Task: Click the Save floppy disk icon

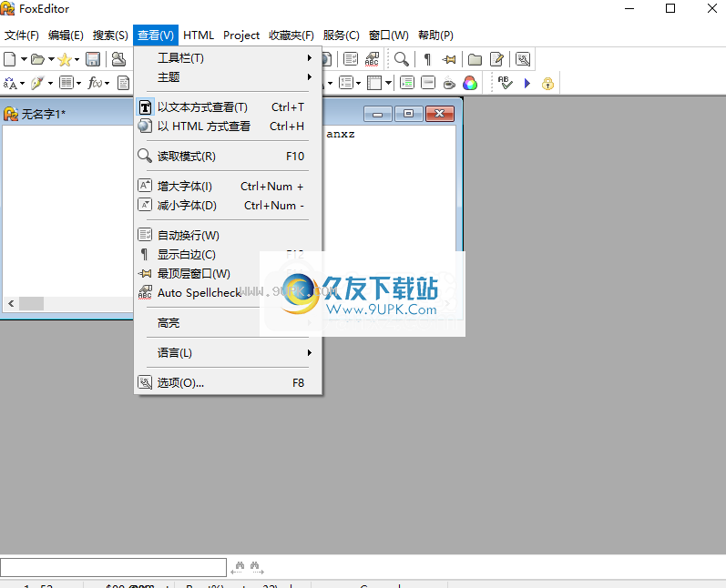Action: click(x=93, y=59)
